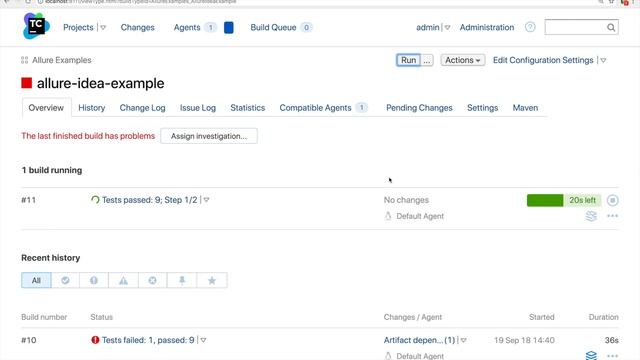
Task: Click build number #11
Action: click(x=29, y=200)
